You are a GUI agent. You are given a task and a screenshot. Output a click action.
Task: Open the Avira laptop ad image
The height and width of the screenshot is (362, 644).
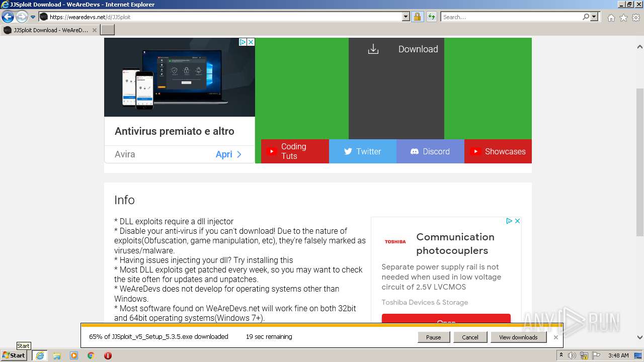pyautogui.click(x=180, y=77)
